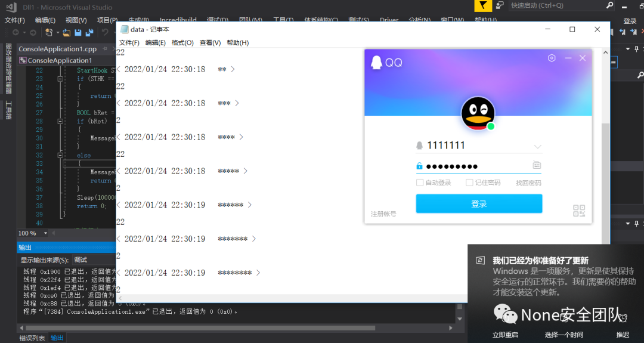Click the right panel search magnifier icon
The image size is (644, 343).
point(640,75)
